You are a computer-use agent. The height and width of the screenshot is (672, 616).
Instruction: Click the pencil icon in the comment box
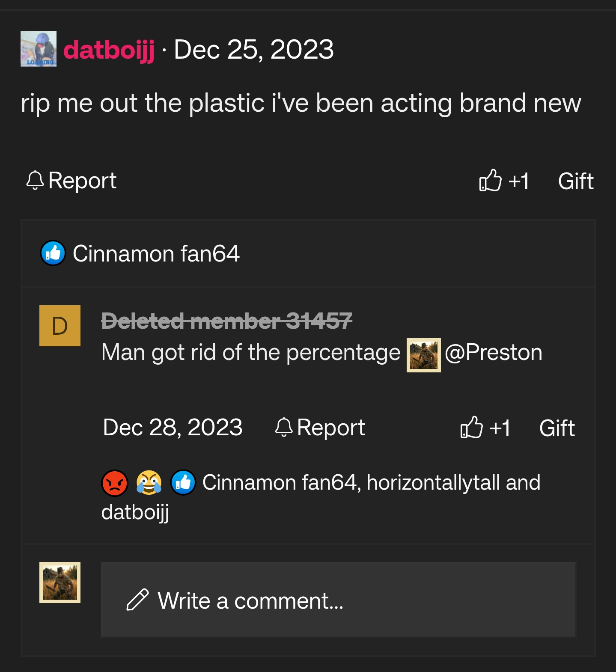tap(136, 600)
